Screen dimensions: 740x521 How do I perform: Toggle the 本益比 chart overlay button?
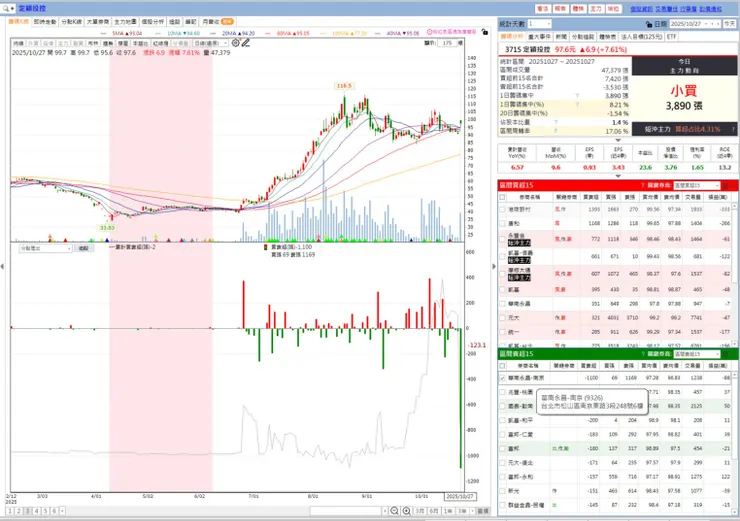coord(140,43)
